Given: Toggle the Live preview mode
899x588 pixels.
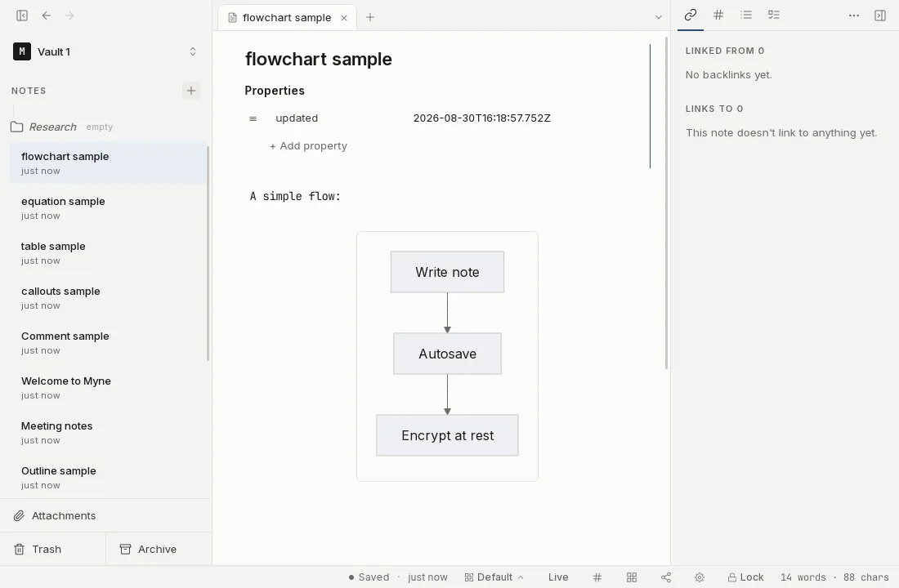Looking at the screenshot, I should (558, 577).
